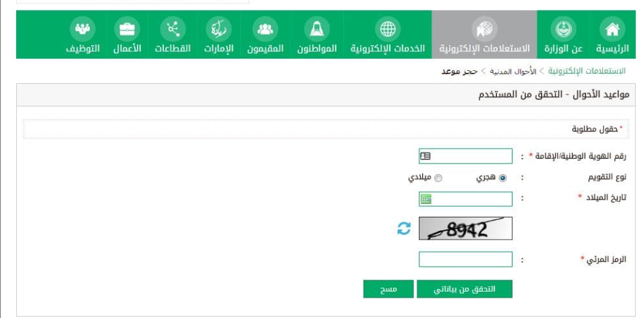Screen dimensions: 644x318
Task: Select the القطاعات sectors network icon
Action: (173, 29)
